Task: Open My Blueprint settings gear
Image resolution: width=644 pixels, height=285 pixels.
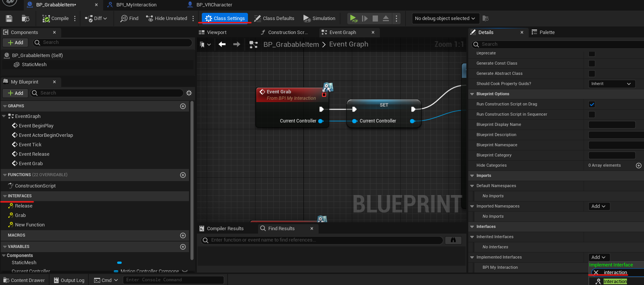Action: [x=189, y=93]
